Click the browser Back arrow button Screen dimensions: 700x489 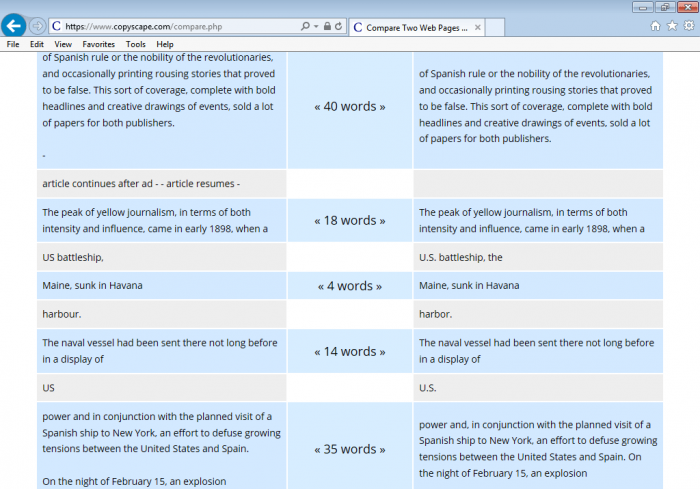click(x=14, y=25)
